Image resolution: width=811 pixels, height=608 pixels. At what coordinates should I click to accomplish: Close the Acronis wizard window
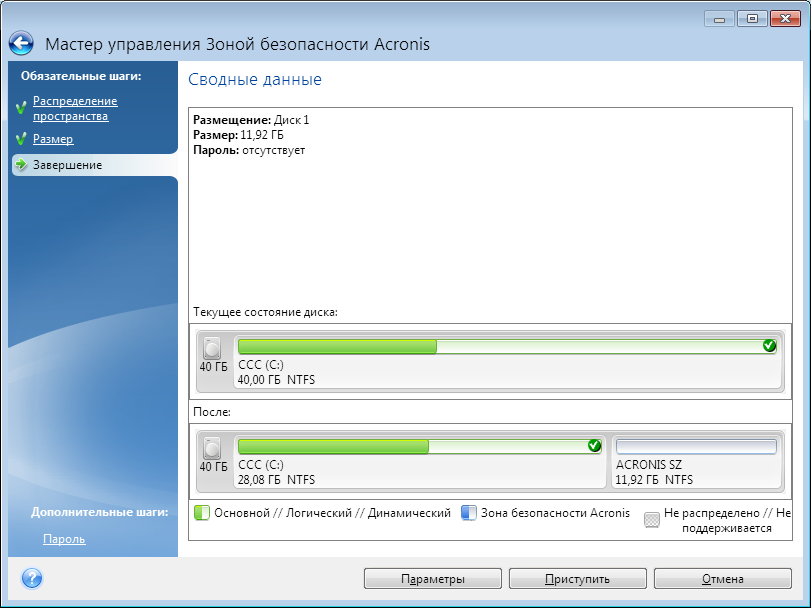(785, 19)
